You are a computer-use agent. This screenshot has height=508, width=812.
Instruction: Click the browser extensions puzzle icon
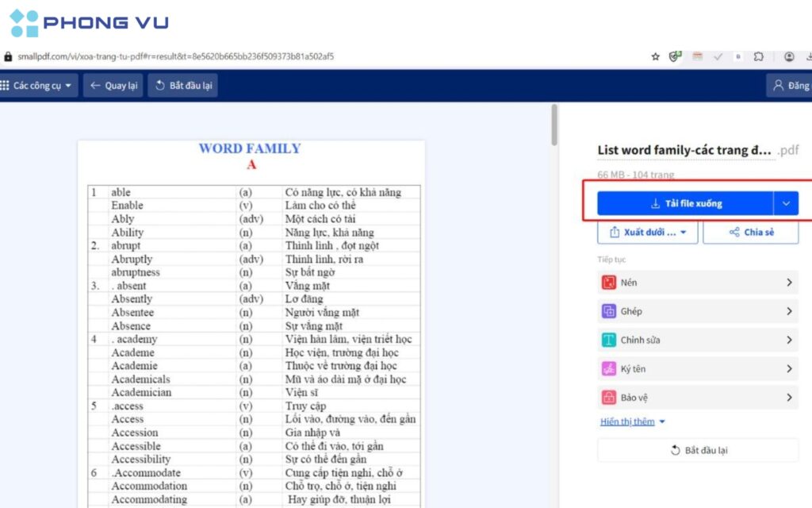[757, 56]
